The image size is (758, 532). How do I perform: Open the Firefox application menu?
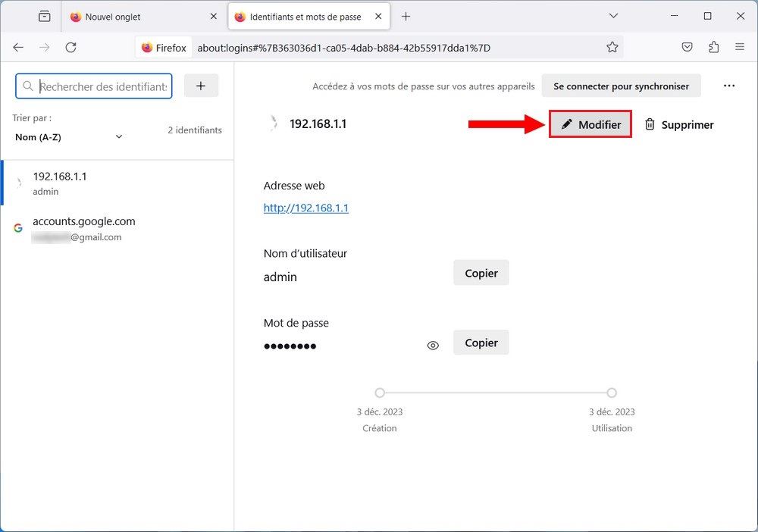[739, 46]
